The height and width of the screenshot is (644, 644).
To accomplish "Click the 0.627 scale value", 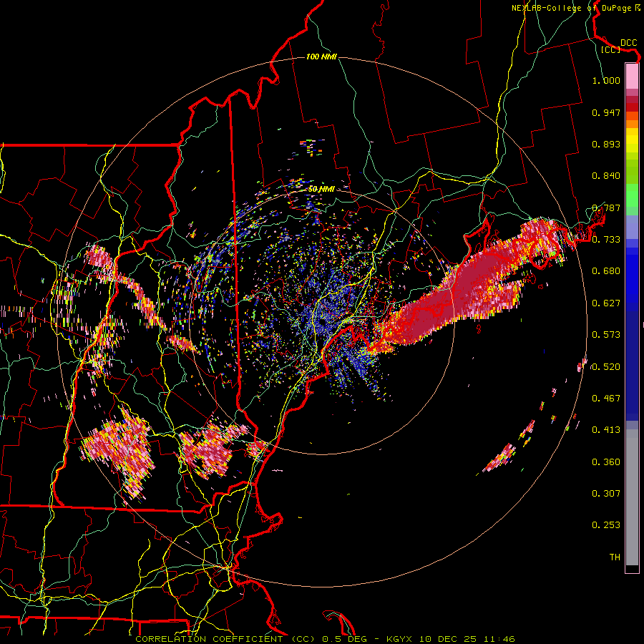I will point(606,303).
